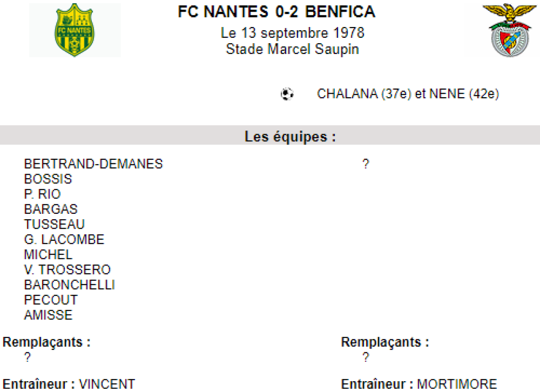Viewport: 540px width, 392px height.
Task: Click the date Le 13 septembre 1978
Action: tap(292, 33)
